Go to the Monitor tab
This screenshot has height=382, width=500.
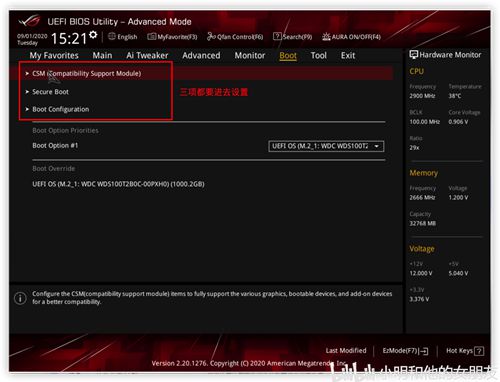point(250,55)
